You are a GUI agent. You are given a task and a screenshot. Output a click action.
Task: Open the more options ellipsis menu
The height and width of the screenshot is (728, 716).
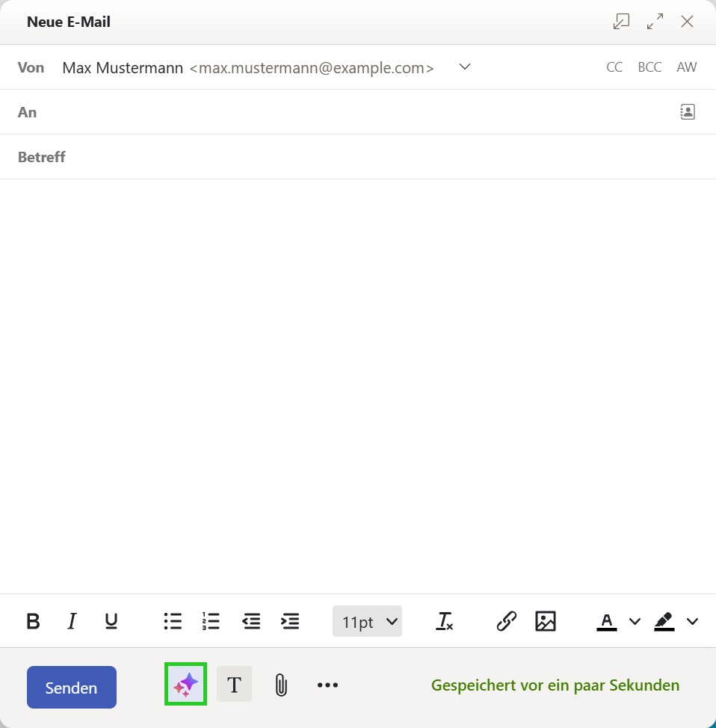328,685
